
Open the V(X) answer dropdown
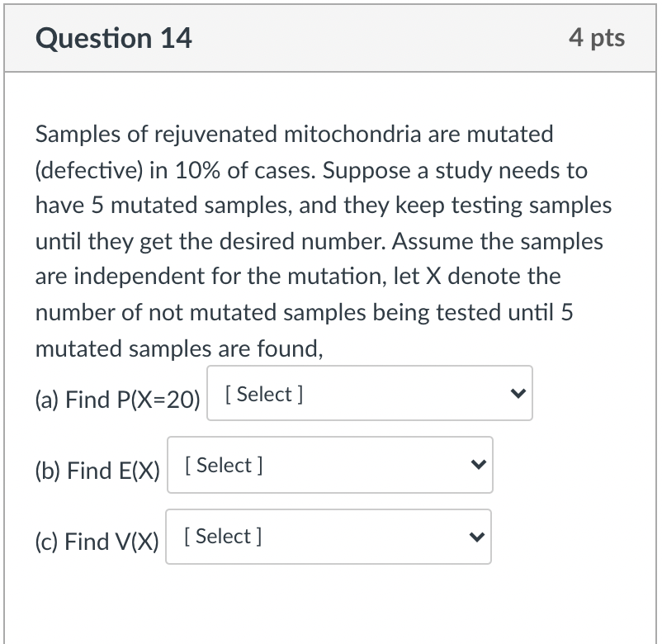[328, 537]
